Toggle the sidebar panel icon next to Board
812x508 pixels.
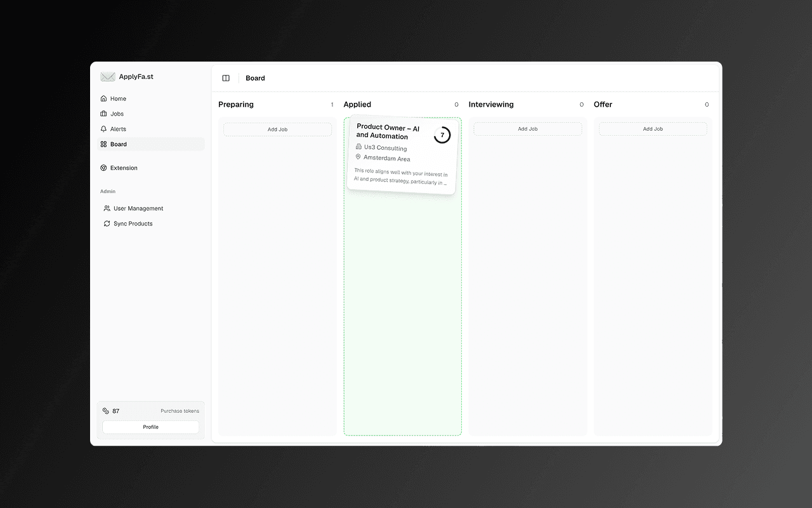point(226,77)
